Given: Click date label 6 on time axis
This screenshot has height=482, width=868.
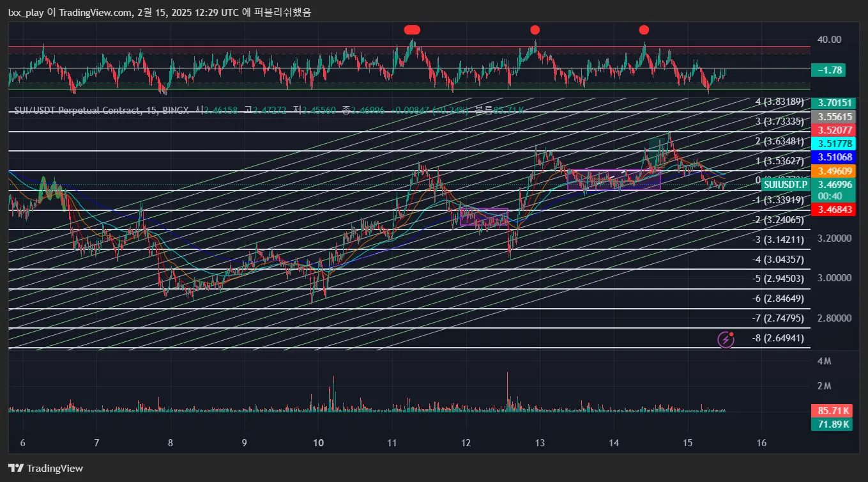Looking at the screenshot, I should pyautogui.click(x=23, y=443).
